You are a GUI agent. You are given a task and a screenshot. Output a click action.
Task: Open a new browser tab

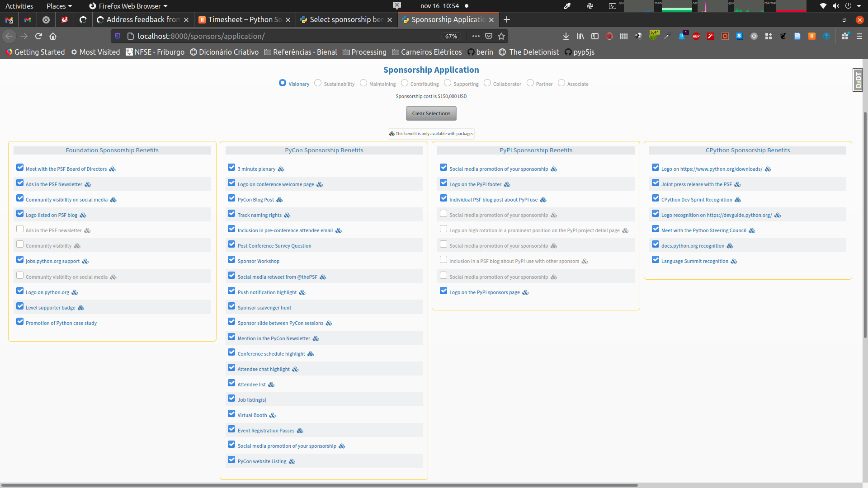click(507, 19)
